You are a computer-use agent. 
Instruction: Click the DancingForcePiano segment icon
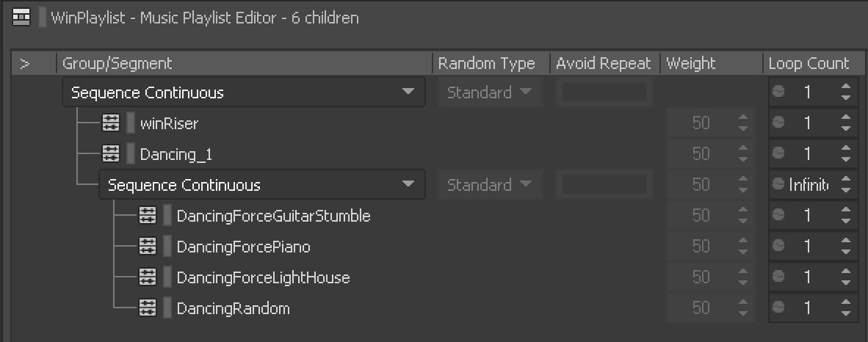tap(148, 247)
